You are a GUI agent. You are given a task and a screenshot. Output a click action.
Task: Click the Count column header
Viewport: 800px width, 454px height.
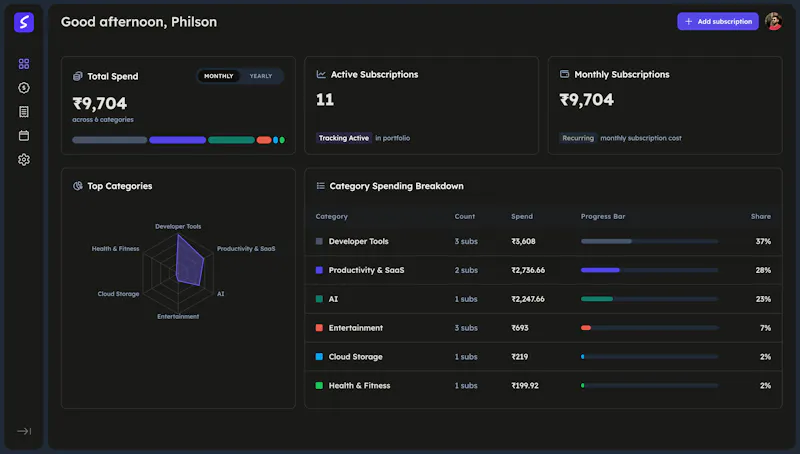coord(464,216)
